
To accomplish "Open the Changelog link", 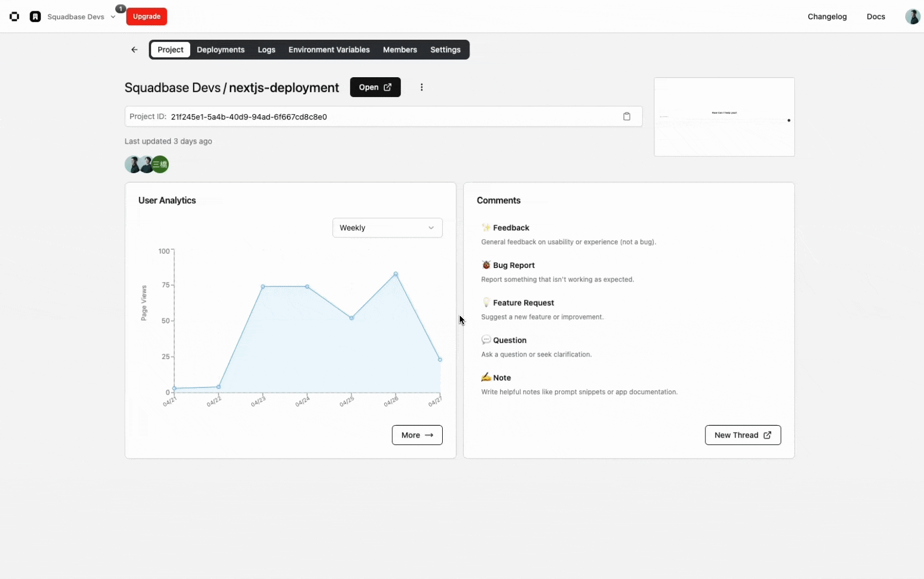I will tap(827, 17).
